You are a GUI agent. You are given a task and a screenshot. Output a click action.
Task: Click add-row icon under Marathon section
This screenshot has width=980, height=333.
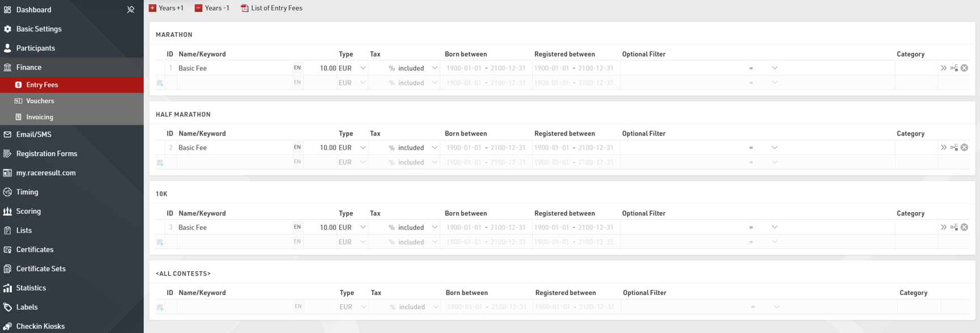160,83
